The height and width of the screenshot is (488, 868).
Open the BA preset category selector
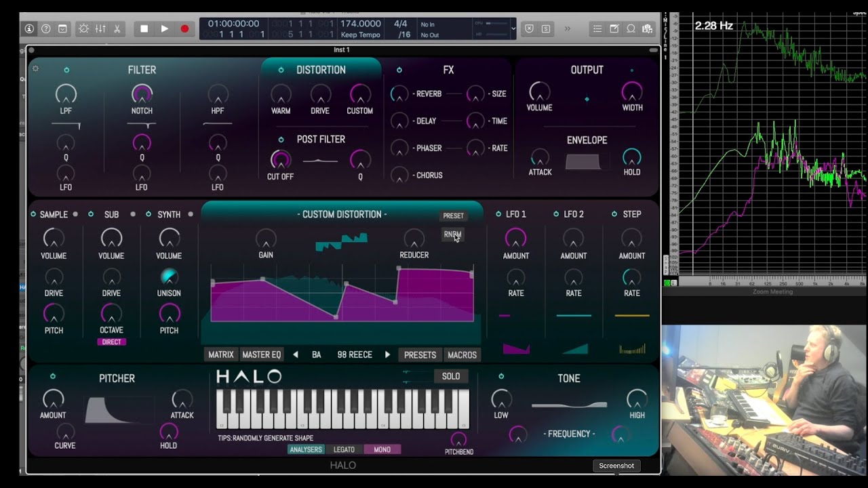click(x=317, y=354)
